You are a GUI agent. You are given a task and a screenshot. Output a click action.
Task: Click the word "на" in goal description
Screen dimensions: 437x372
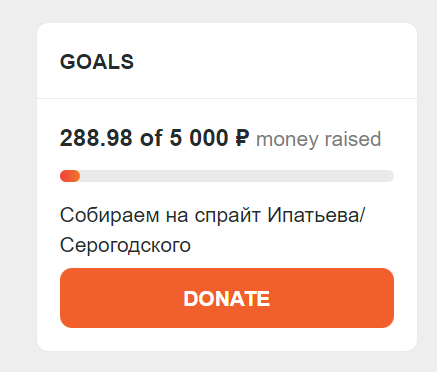coord(177,217)
